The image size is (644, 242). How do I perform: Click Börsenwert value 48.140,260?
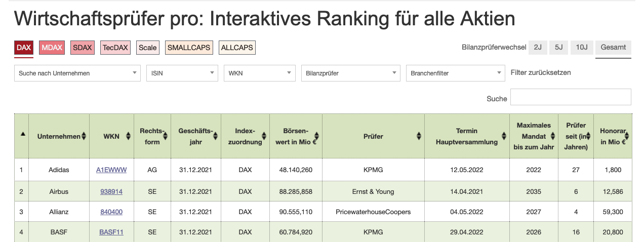pyautogui.click(x=296, y=170)
